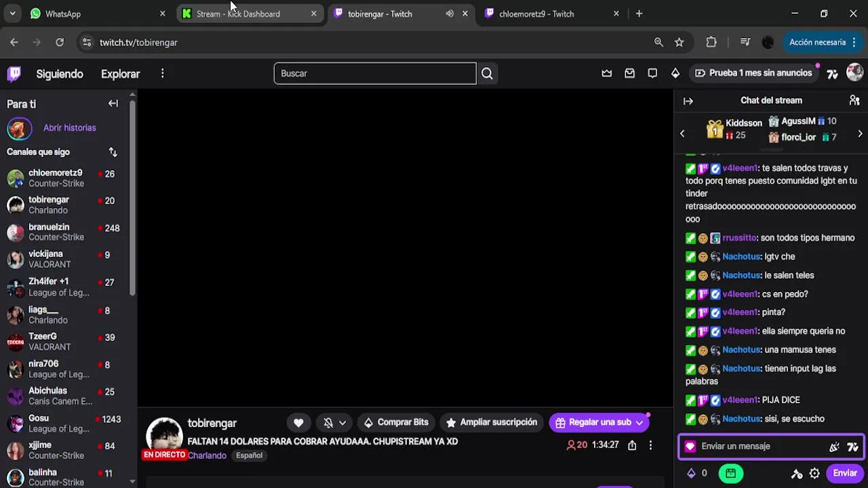Share the stream with the share icon
Viewport: 868px width, 488px height.
632,445
